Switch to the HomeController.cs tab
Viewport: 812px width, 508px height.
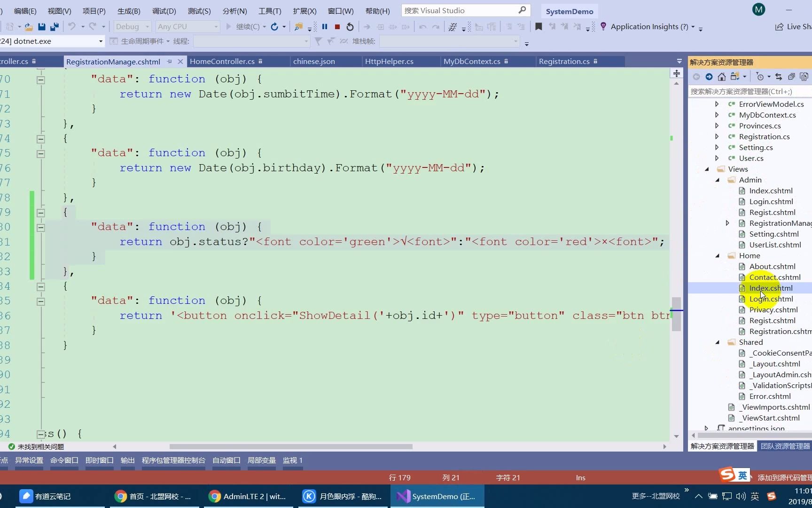tap(222, 62)
